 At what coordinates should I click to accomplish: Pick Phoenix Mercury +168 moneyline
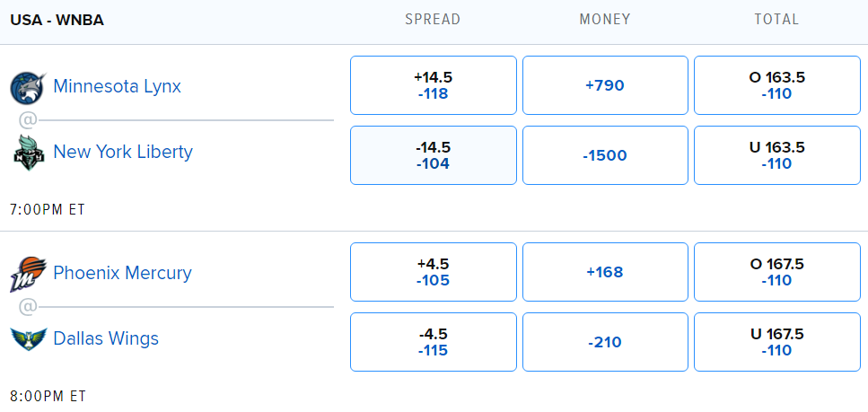605,272
